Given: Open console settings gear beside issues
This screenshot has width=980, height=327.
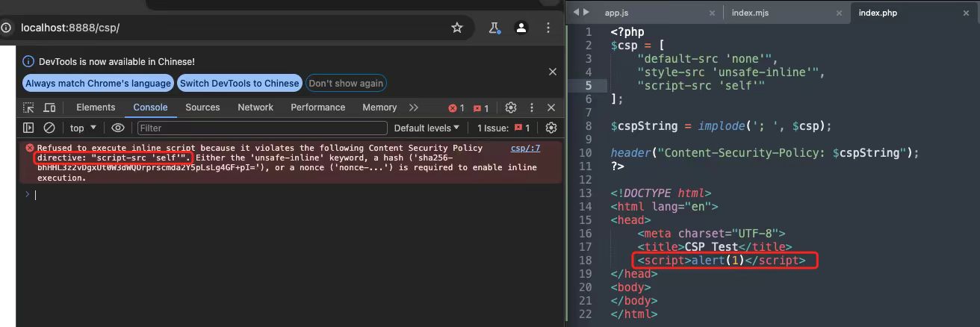Looking at the screenshot, I should point(551,128).
